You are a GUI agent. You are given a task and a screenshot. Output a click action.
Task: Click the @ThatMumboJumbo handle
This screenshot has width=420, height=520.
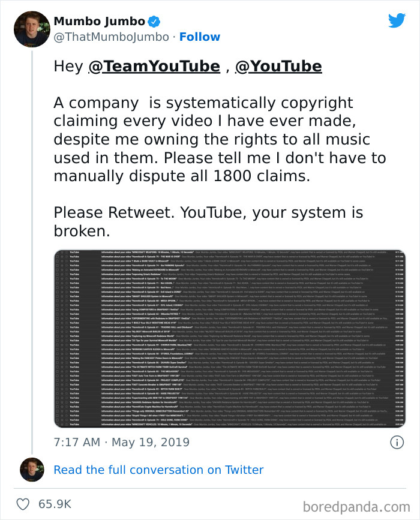pos(107,37)
